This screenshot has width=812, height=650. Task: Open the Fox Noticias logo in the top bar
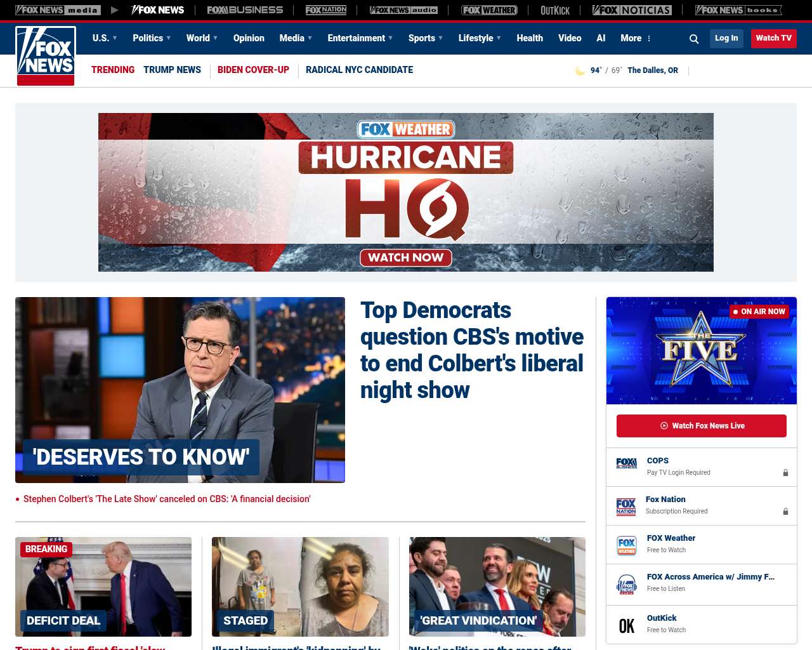[632, 10]
